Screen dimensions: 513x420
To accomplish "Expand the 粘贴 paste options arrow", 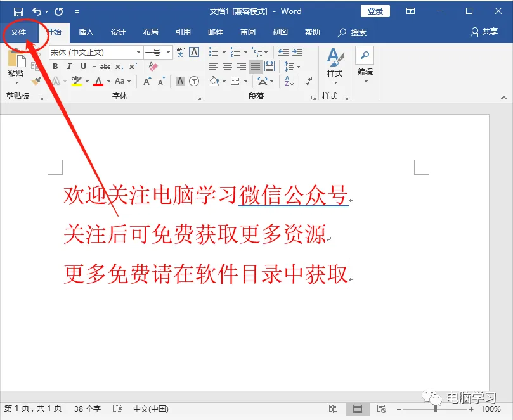I will pos(16,83).
